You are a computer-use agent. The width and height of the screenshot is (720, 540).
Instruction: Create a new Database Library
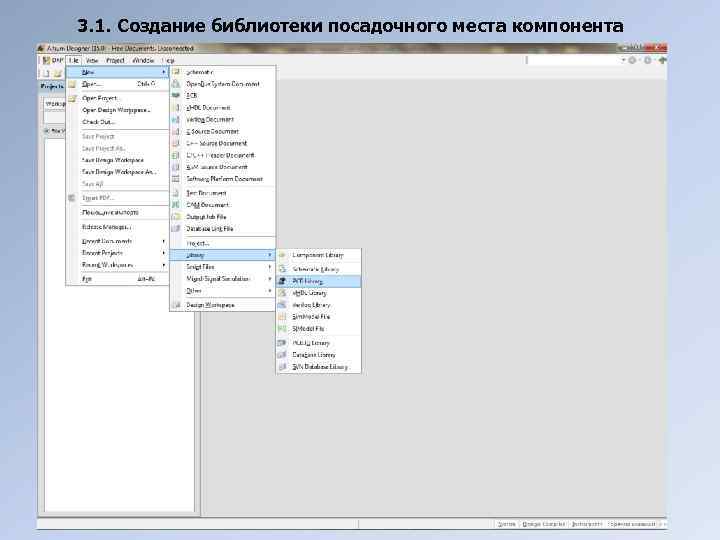(319, 355)
